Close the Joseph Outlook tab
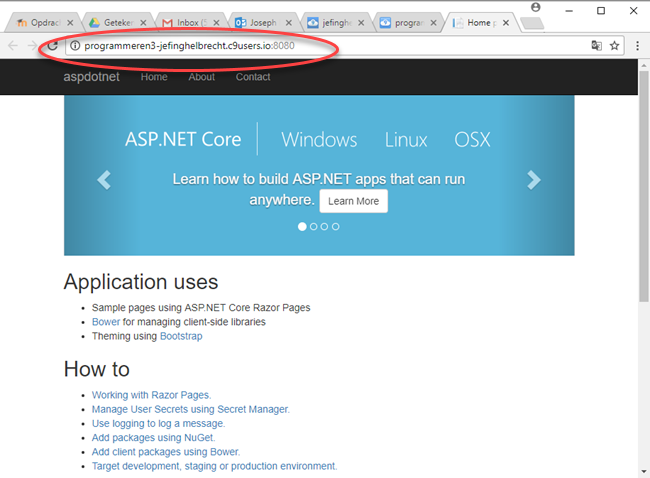This screenshot has height=478, width=650. coord(289,23)
